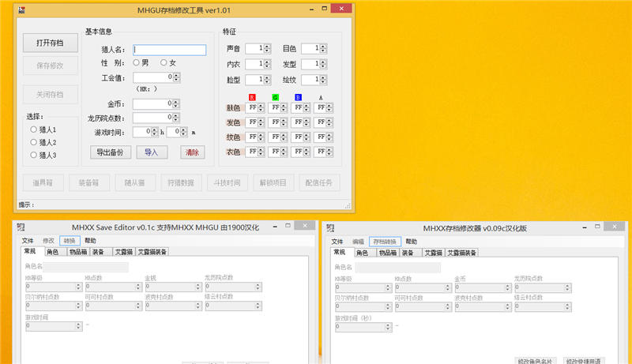Choose the 猎人1 save slot
Screen dimensions: 632x364
pos(33,129)
